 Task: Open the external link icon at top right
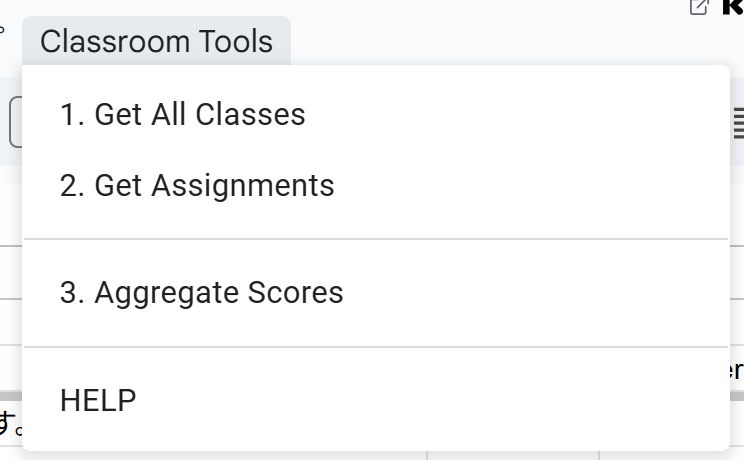coord(699,8)
